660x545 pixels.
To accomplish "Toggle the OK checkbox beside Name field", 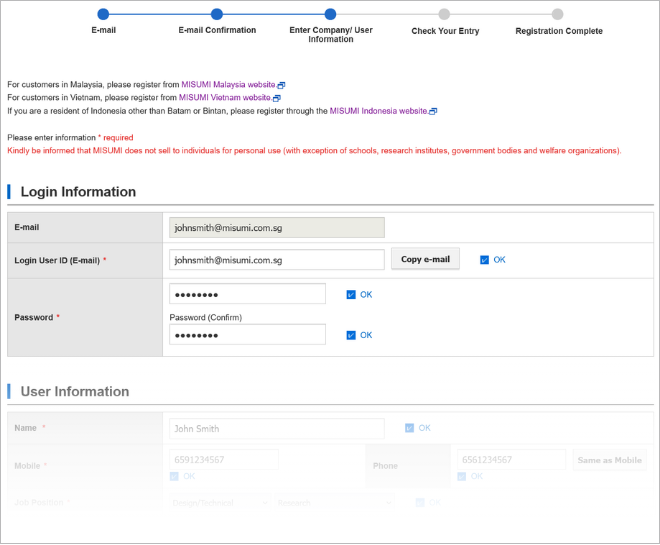I will coord(409,428).
